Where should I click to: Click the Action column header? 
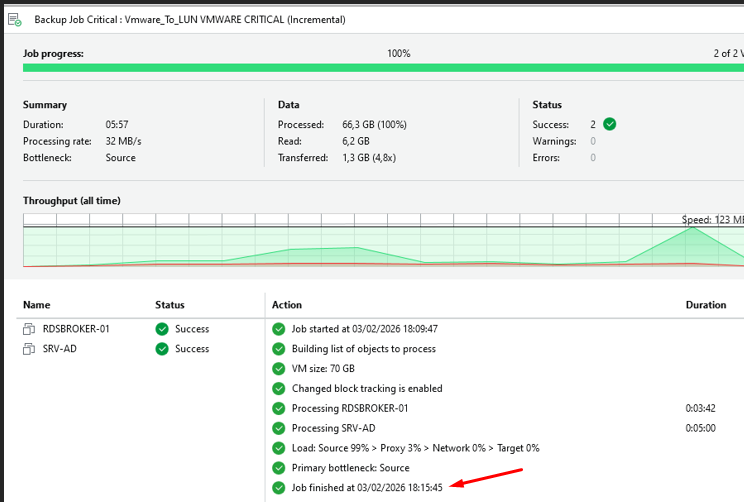pos(287,305)
